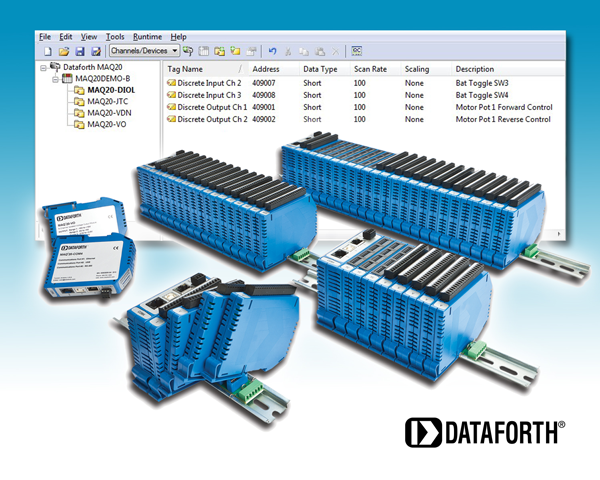The width and height of the screenshot is (600, 480).
Task: Click the New Tag Group icon
Action: point(220,51)
